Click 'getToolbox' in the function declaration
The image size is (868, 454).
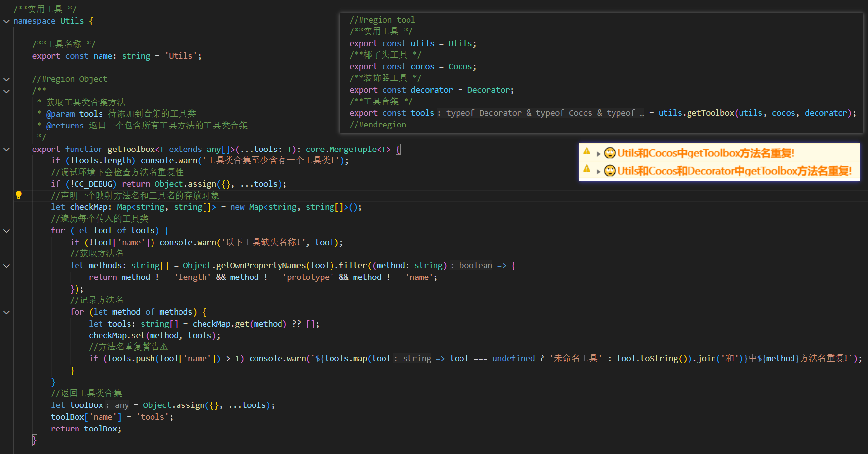click(131, 150)
